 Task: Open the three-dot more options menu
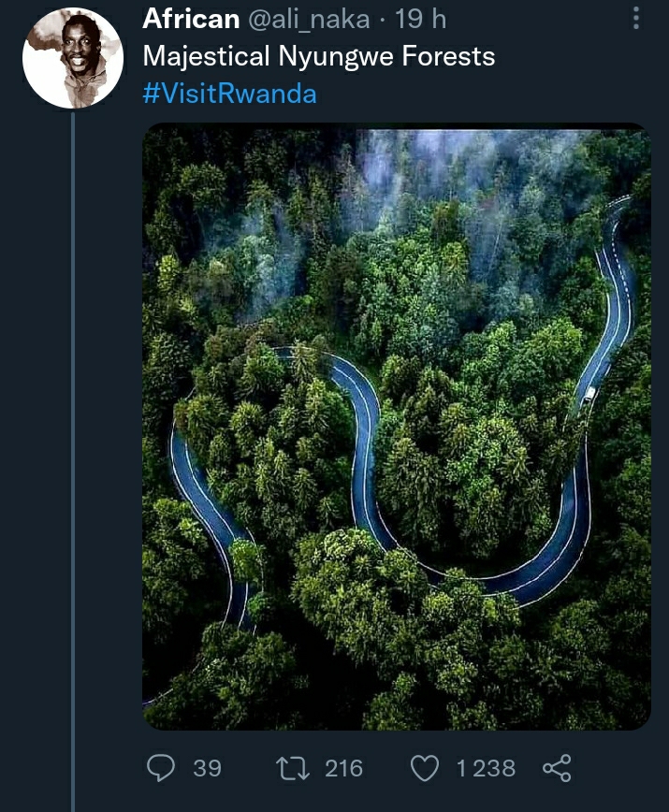pyautogui.click(x=636, y=19)
